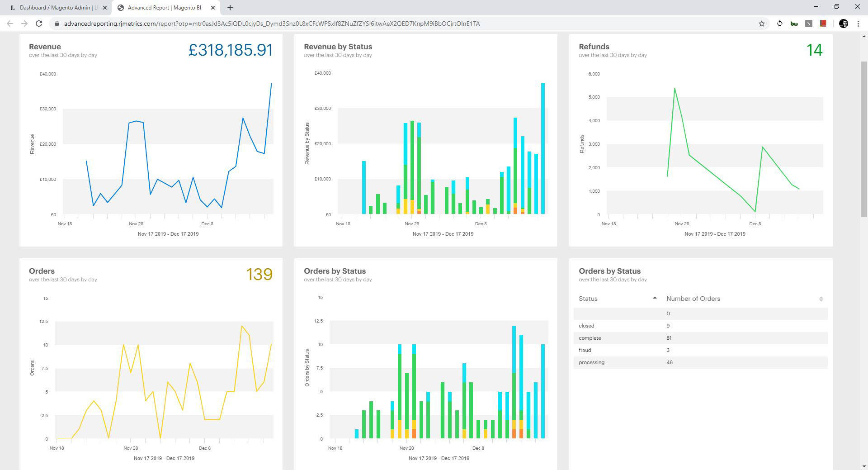The height and width of the screenshot is (470, 868).
Task: Reload the page
Action: coord(39,24)
